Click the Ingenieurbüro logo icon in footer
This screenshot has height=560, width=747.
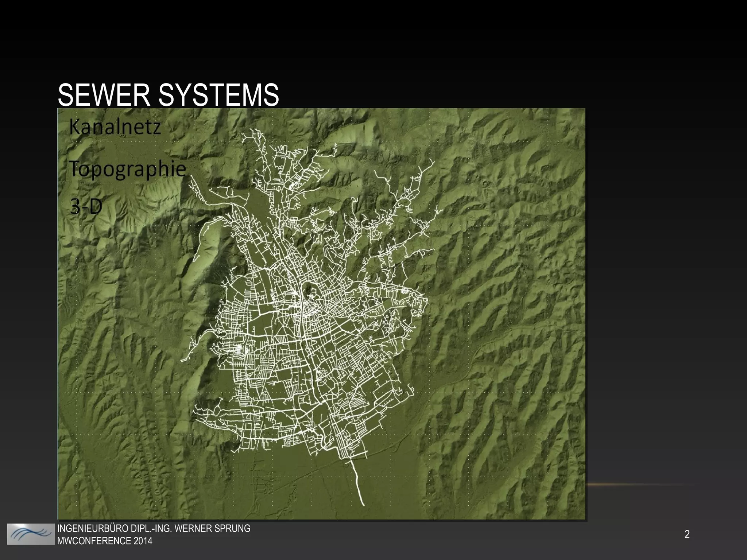pos(31,534)
